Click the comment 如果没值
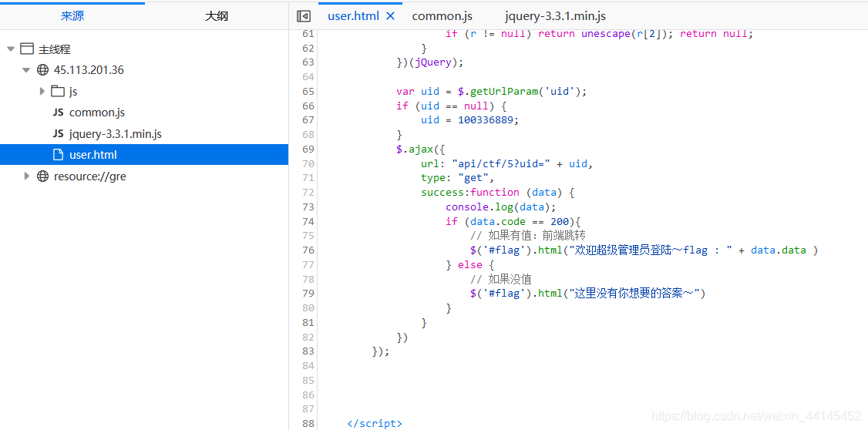 pos(501,279)
